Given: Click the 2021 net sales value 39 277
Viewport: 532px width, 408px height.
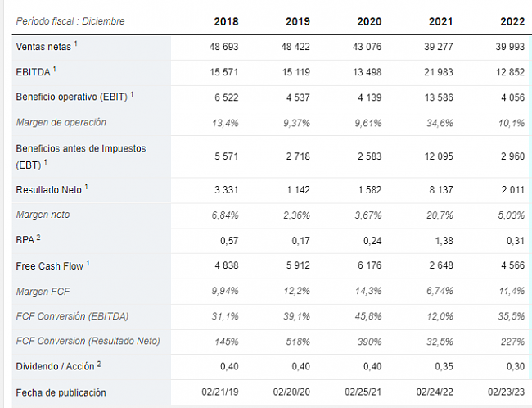Looking at the screenshot, I should pos(439,47).
